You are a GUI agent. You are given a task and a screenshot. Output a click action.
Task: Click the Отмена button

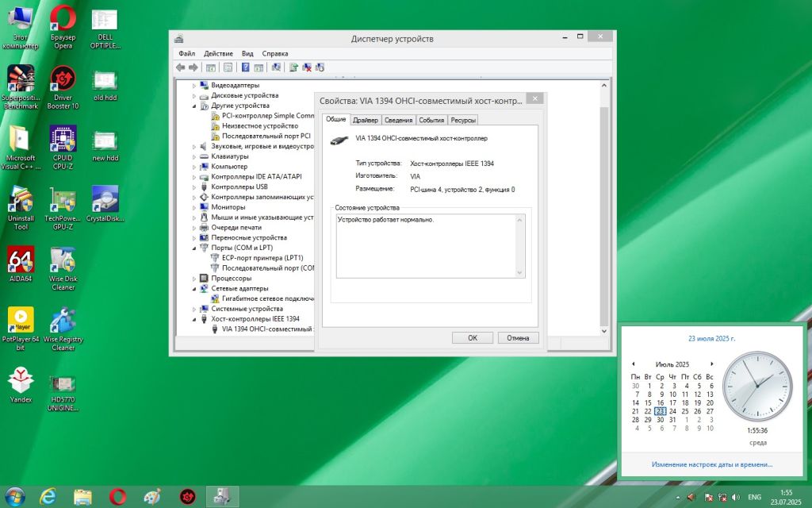coord(518,338)
